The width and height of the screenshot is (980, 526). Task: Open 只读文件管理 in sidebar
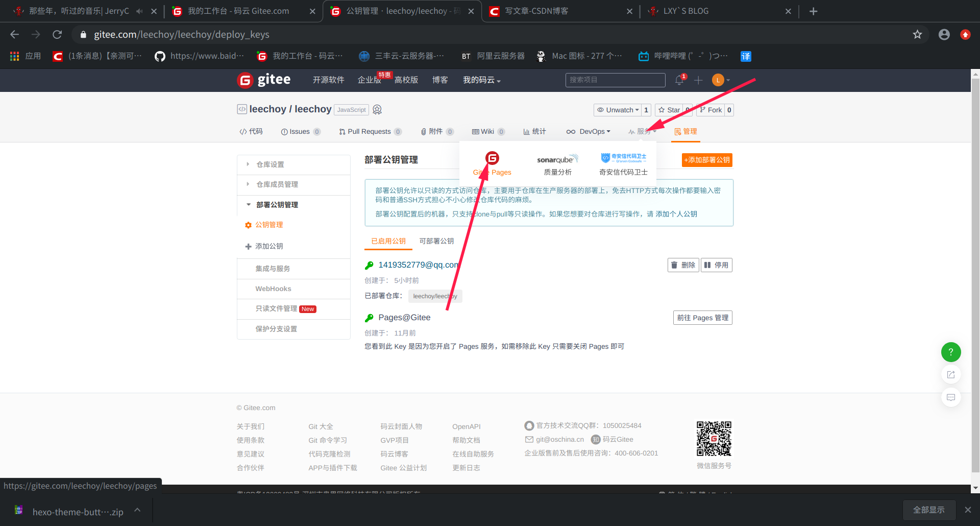point(293,309)
